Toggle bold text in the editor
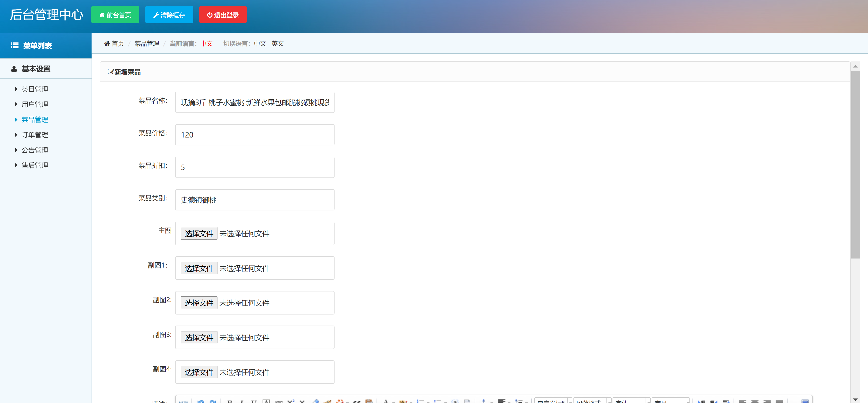The image size is (868, 403). click(230, 401)
